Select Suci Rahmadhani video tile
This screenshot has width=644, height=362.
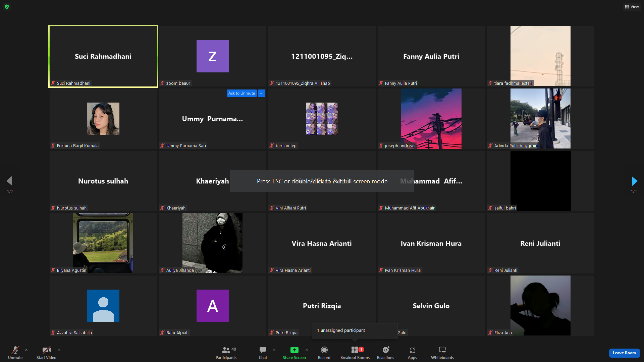(103, 56)
